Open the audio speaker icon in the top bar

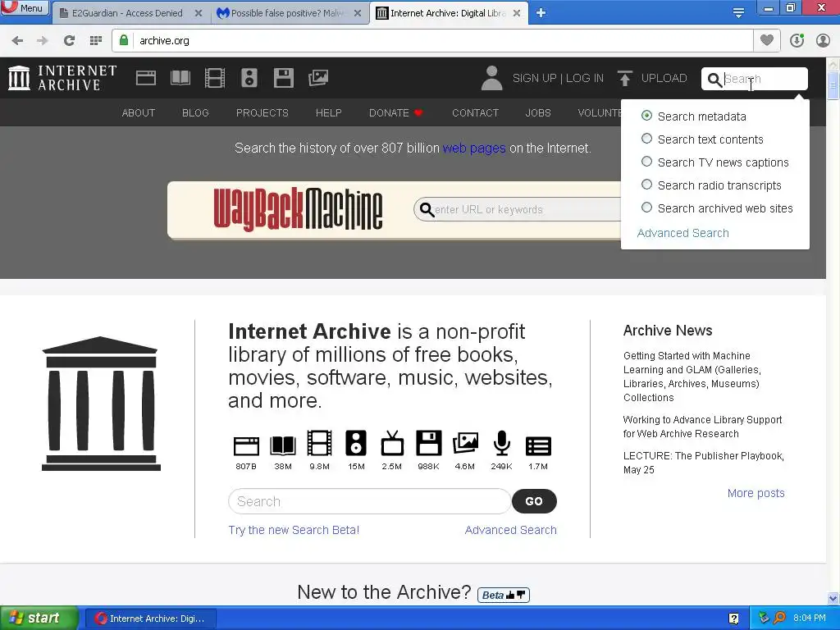[x=249, y=78]
